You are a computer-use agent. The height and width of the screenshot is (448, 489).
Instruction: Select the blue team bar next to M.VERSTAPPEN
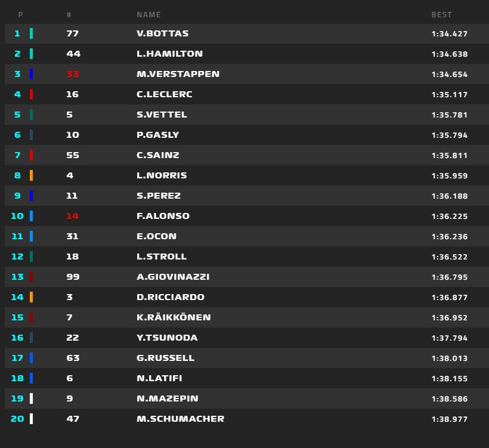pyautogui.click(x=31, y=74)
